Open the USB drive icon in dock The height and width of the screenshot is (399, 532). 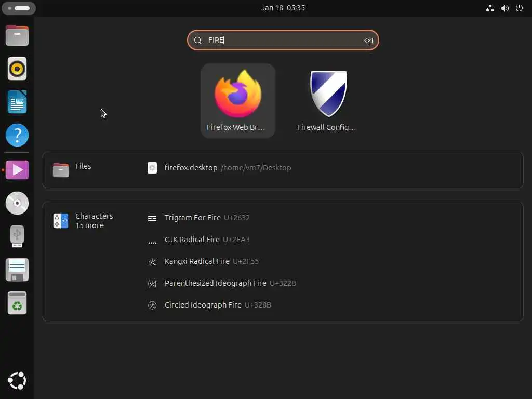[x=17, y=236]
